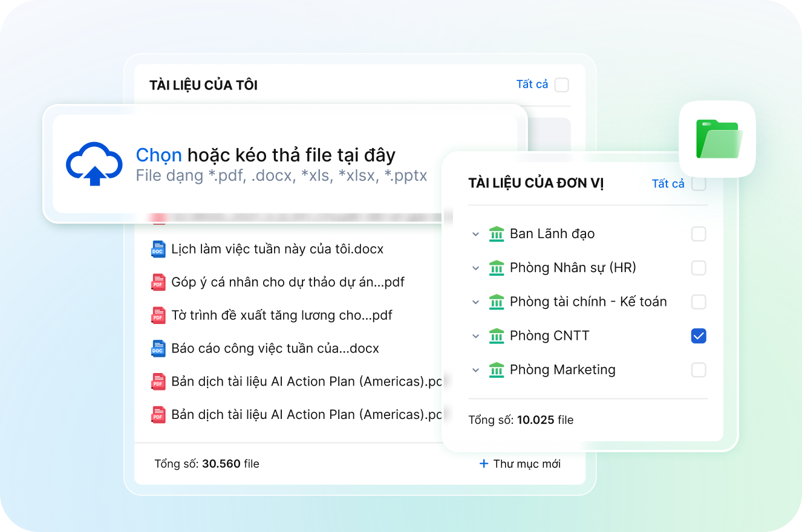Click PDF icon beside Tờ trình đề xuất file
Screen dimensions: 802x532
[x=158, y=316]
